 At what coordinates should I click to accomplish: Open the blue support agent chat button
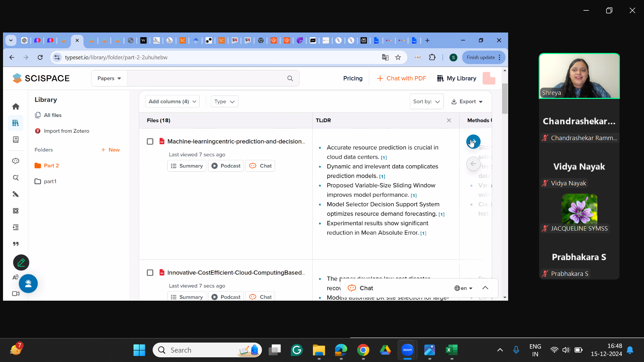28,284
